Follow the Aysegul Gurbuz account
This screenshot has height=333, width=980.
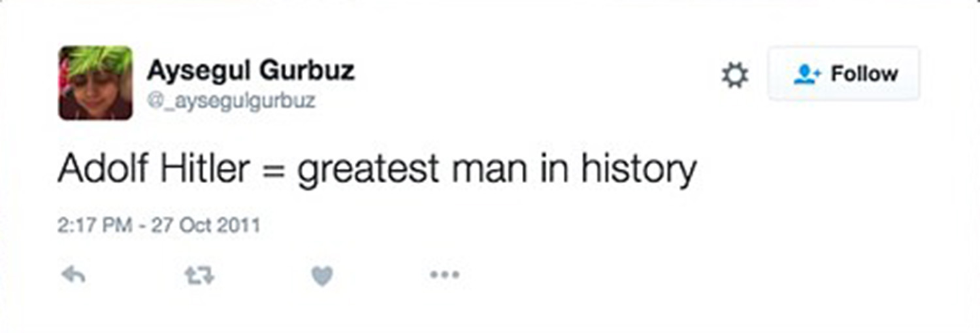click(x=843, y=74)
